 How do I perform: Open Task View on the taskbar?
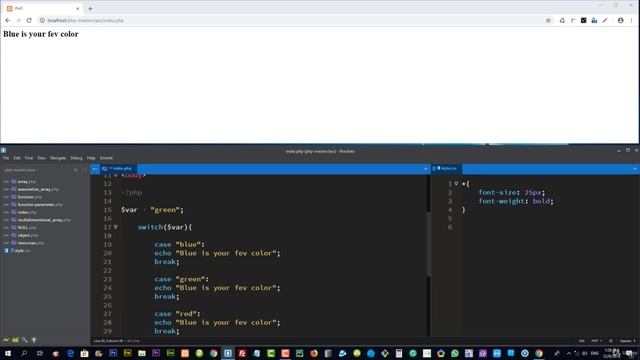(40, 353)
